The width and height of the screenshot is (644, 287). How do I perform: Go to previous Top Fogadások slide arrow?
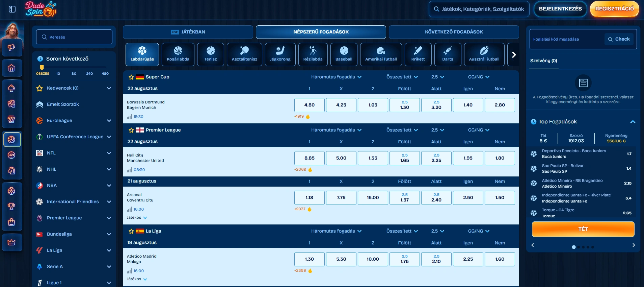point(533,245)
